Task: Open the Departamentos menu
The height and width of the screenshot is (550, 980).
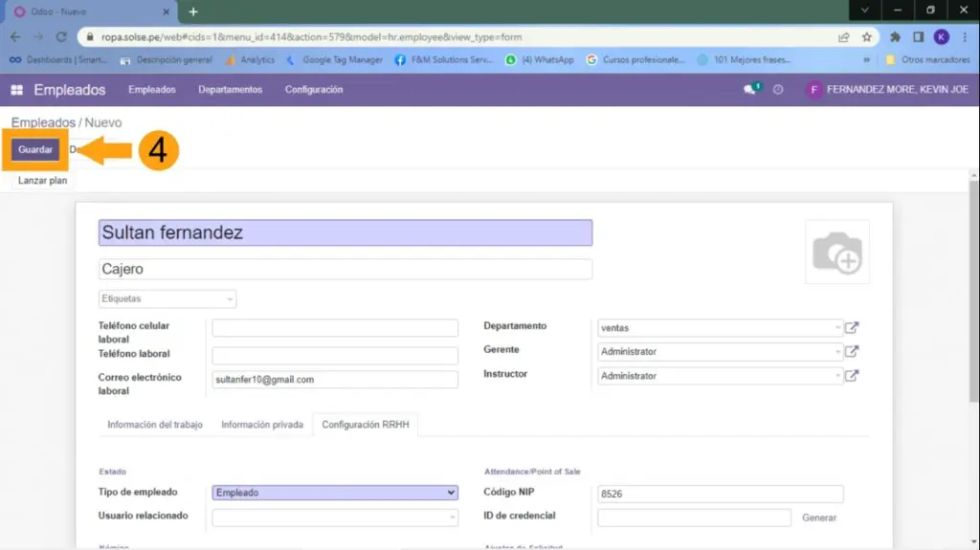Action: click(x=230, y=90)
